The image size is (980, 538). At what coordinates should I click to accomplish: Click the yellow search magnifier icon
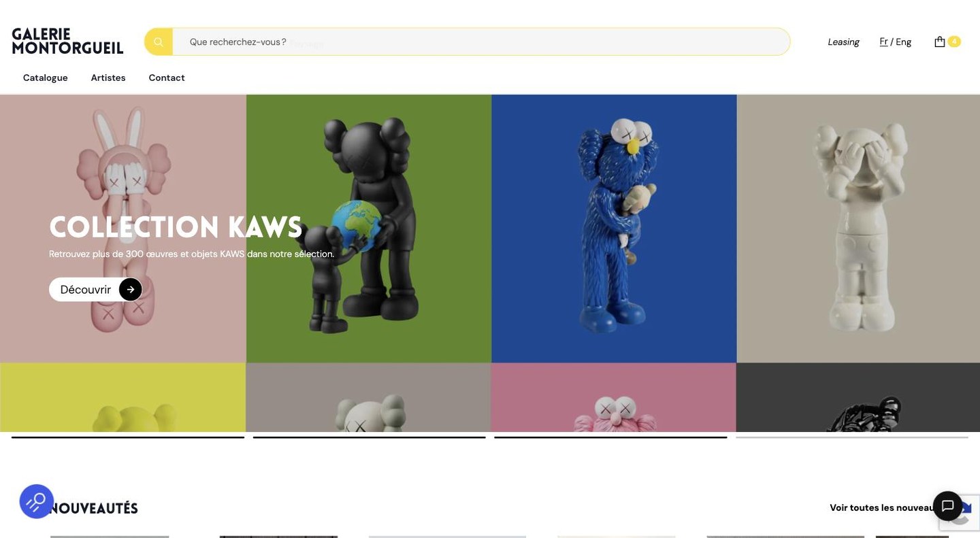coord(159,41)
